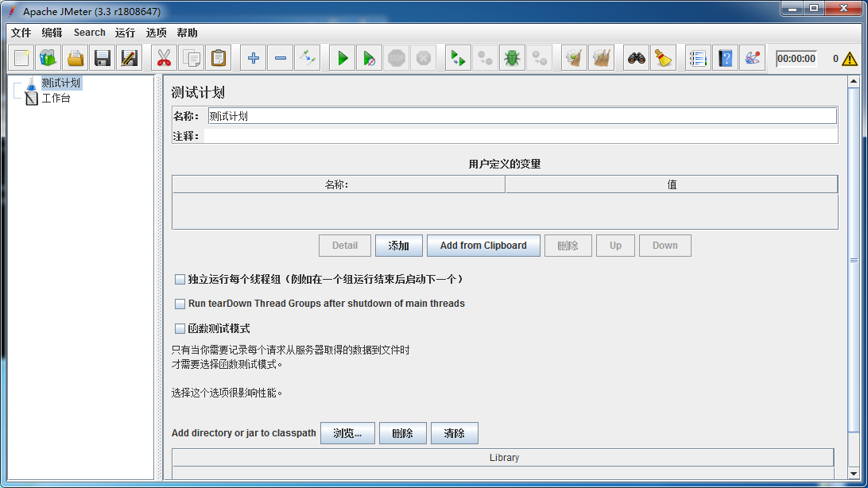Open Search with binoculars icon
The width and height of the screenshot is (868, 488).
point(637,58)
